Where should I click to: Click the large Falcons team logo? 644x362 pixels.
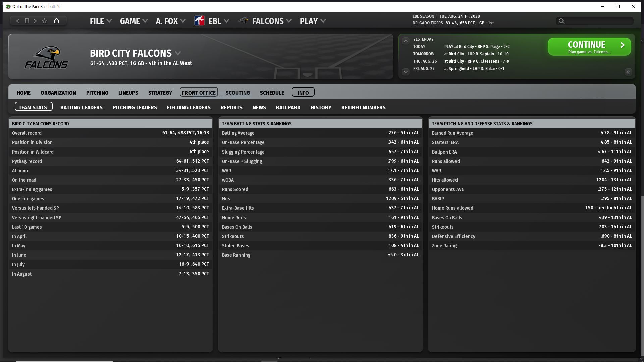coord(47,57)
